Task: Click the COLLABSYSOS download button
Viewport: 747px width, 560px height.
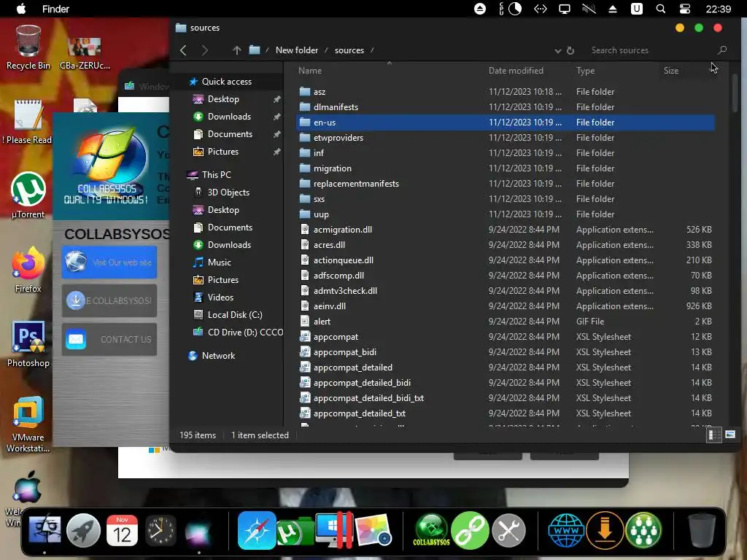Action: click(x=109, y=300)
